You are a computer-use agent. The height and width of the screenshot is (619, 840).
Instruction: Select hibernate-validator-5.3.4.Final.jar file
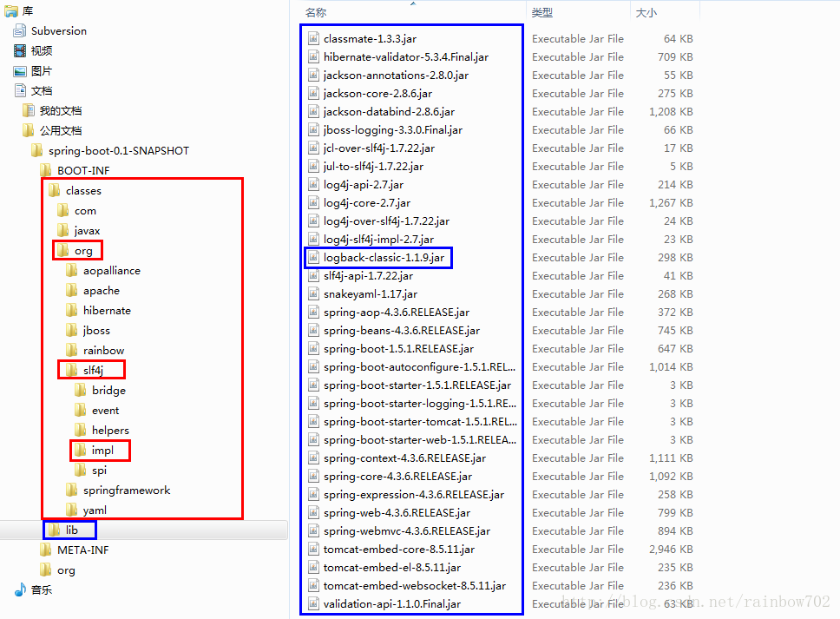(x=405, y=56)
